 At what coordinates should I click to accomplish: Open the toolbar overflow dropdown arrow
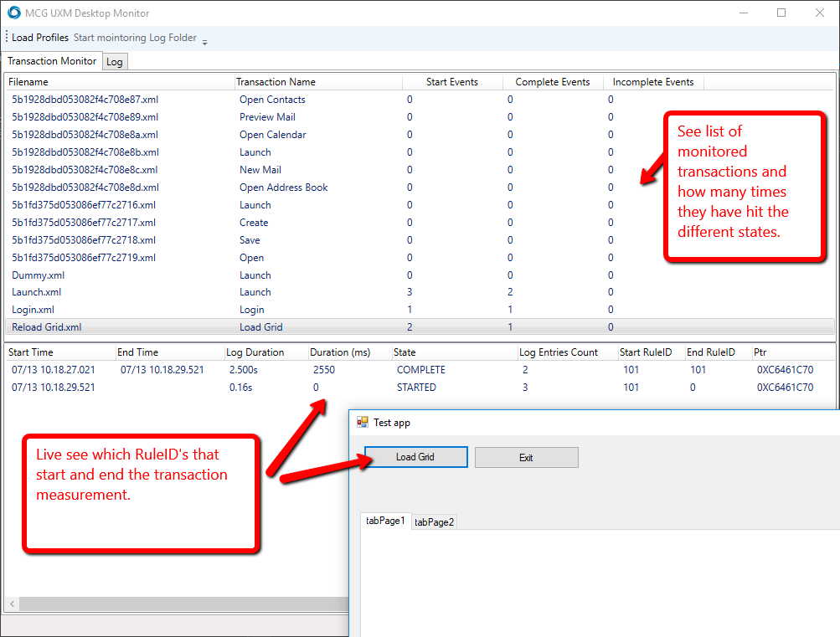[205, 41]
